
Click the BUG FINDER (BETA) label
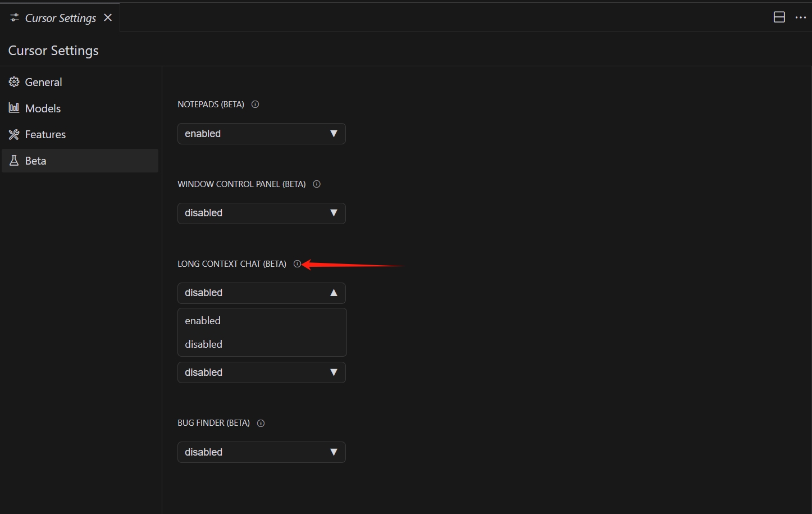(x=213, y=423)
